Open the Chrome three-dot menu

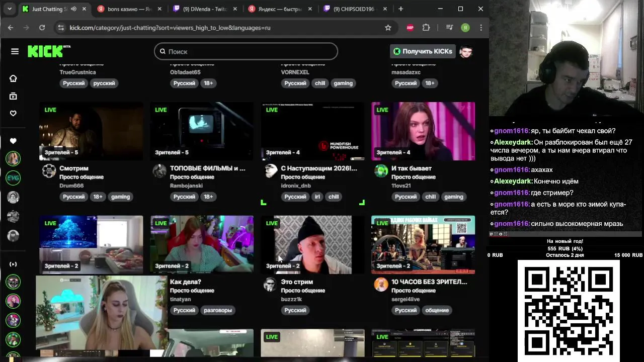[x=481, y=28]
